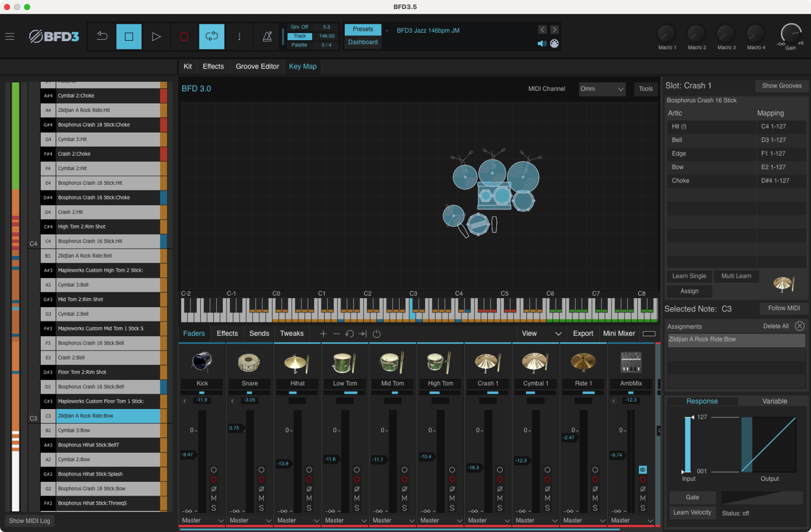Start playback with the Play button

pyautogui.click(x=156, y=36)
